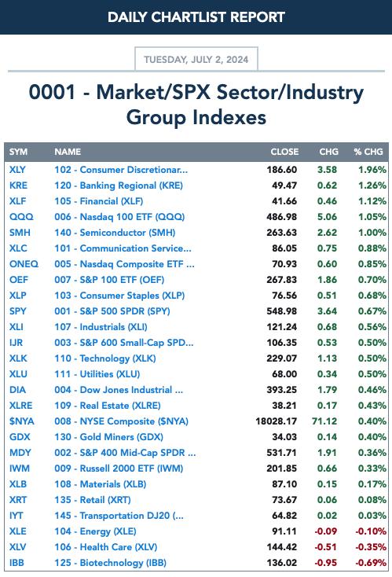Sort table by CLOSE column header
Image resolution: width=392 pixels, height=577 pixels.
point(284,152)
